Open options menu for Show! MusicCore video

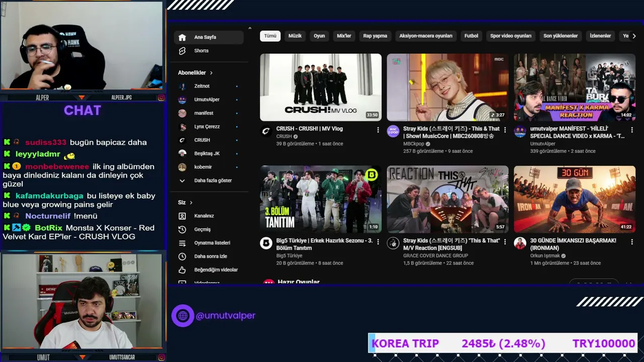click(x=505, y=130)
